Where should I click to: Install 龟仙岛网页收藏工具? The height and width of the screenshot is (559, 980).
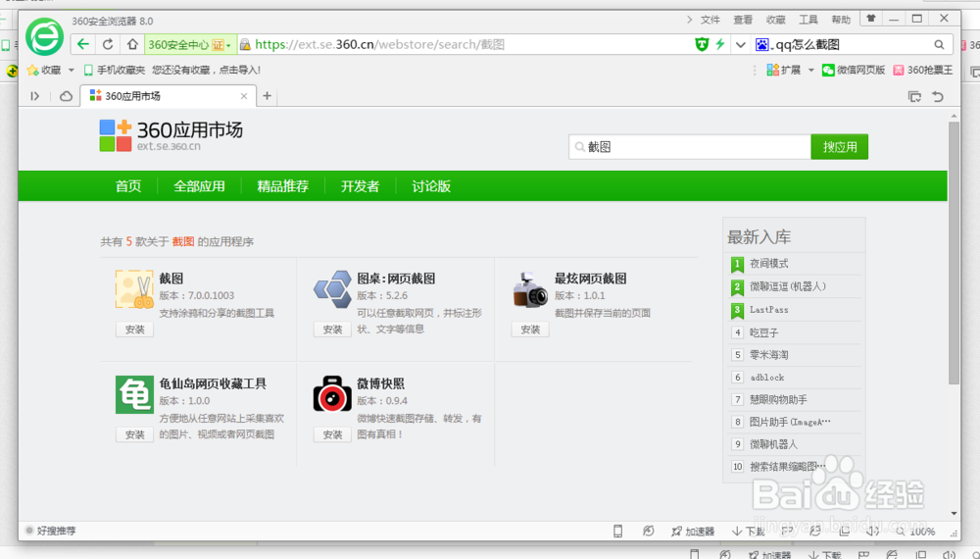tap(134, 434)
